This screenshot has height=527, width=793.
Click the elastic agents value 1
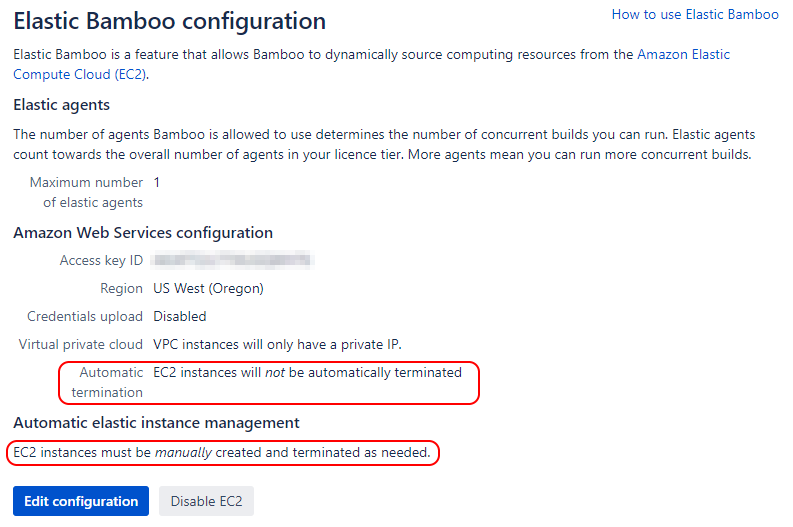pos(157,183)
